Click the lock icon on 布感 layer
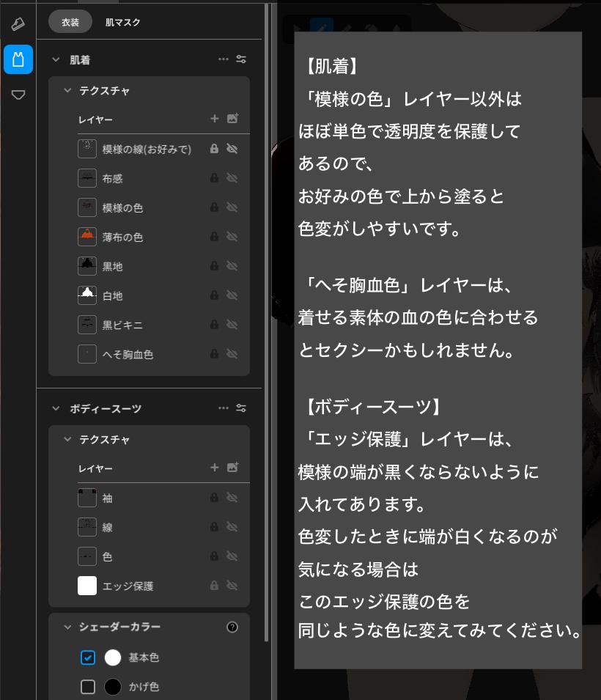601x700 pixels. click(x=213, y=178)
